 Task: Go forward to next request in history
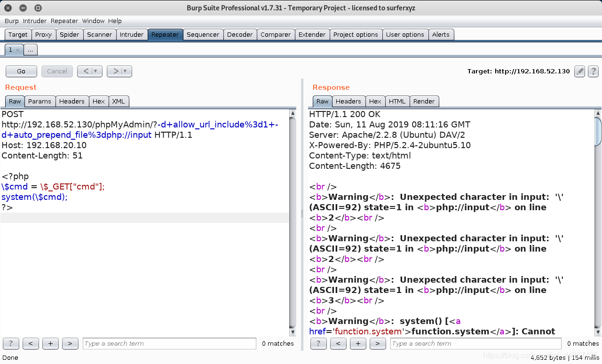click(x=115, y=71)
